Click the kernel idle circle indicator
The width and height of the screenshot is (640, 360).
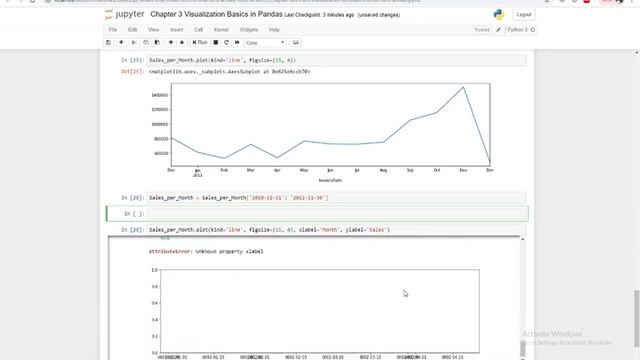tap(533, 30)
